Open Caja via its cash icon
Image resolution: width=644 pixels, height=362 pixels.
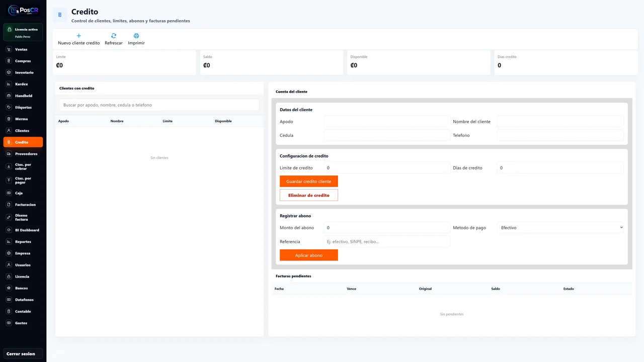click(9, 193)
